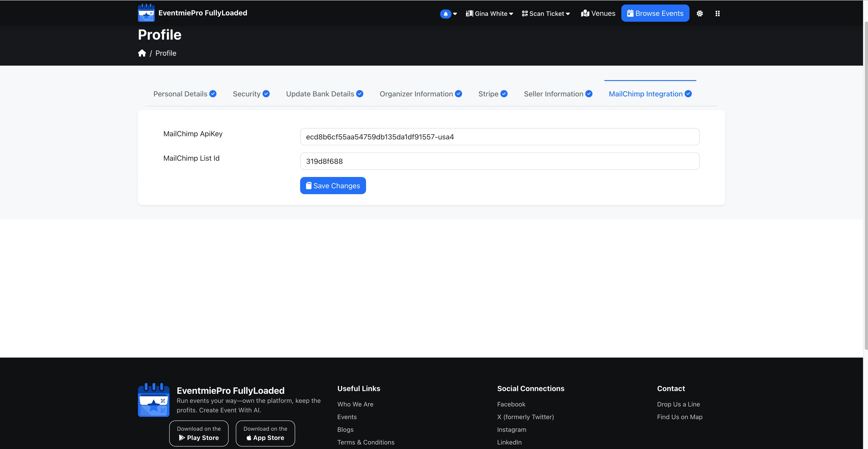Click the Organizer Information checkmark badge

click(x=458, y=94)
